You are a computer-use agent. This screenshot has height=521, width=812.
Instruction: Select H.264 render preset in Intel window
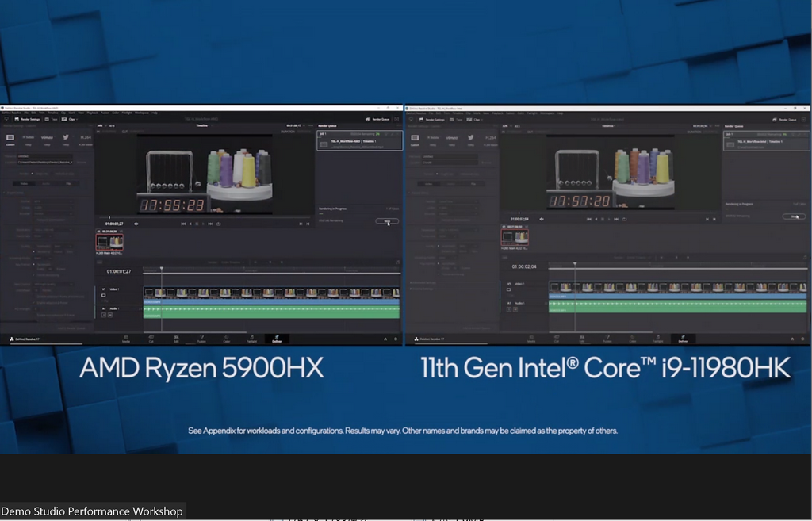491,140
